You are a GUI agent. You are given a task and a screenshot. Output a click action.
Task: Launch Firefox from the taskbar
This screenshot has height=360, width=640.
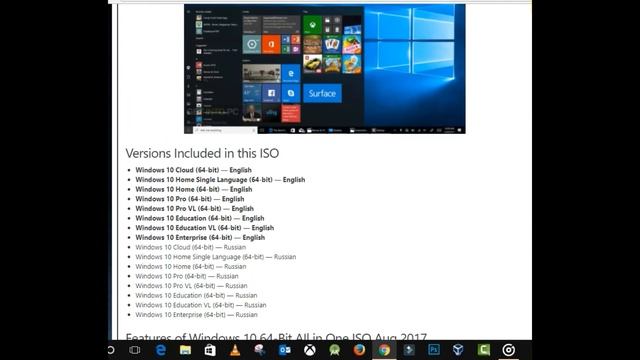pyautogui.click(x=359, y=350)
